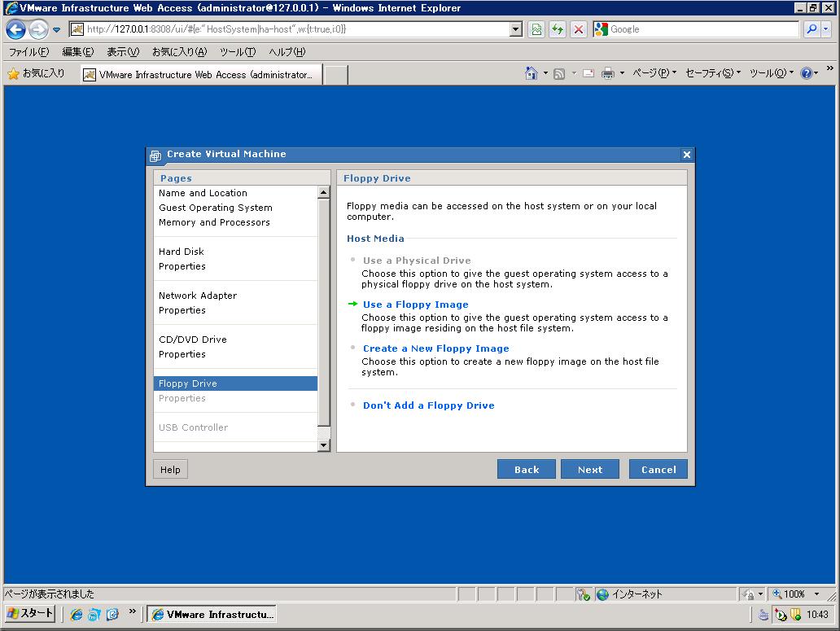
Task: Open the ファイル(F) menu
Action: (28, 52)
